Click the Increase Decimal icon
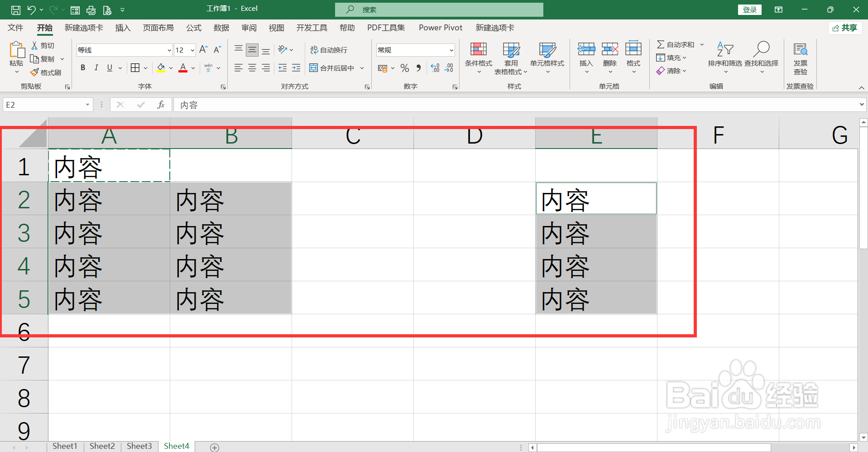This screenshot has height=452, width=868. point(435,68)
